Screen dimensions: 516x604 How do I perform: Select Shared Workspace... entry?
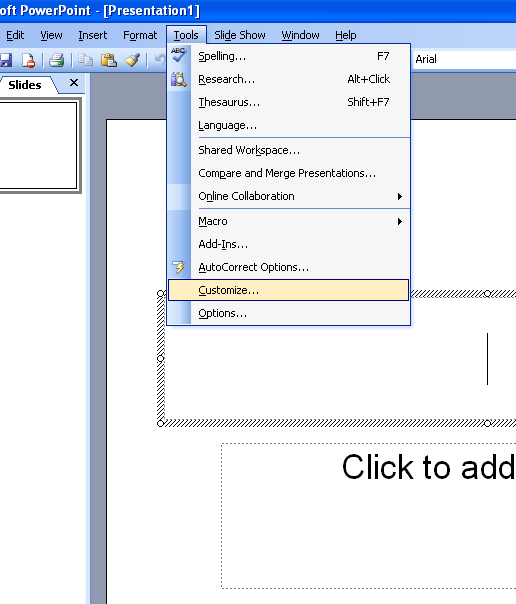(x=288, y=150)
